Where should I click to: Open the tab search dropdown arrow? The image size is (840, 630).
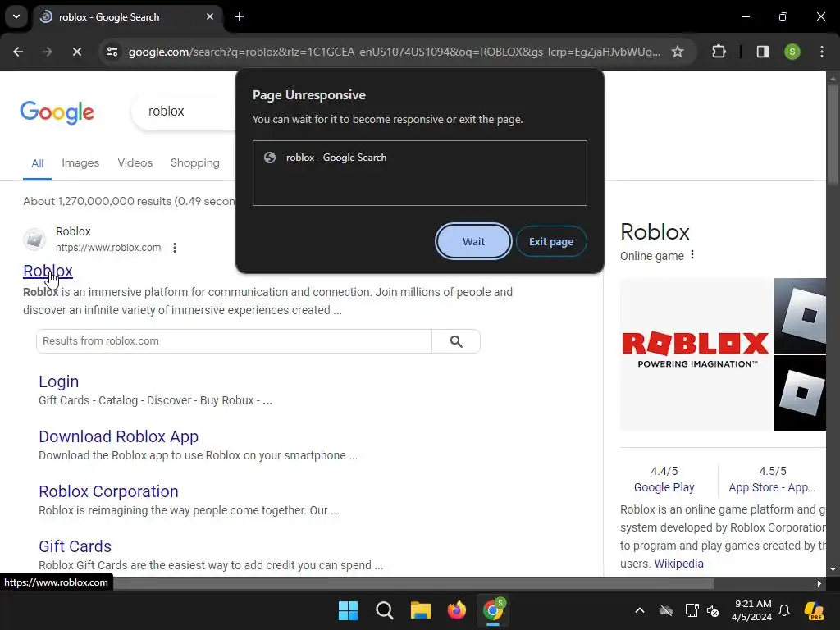click(x=16, y=16)
